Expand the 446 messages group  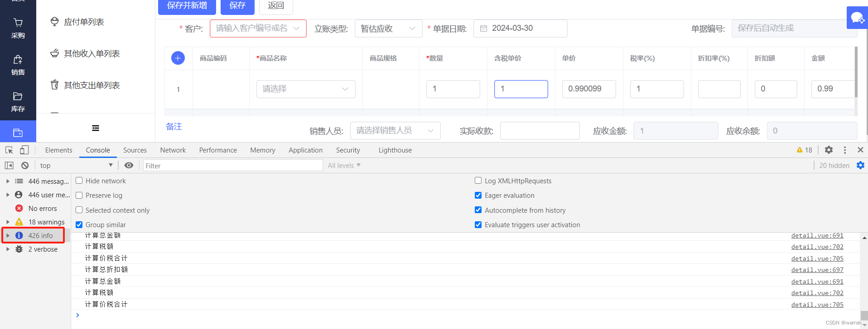coord(8,181)
